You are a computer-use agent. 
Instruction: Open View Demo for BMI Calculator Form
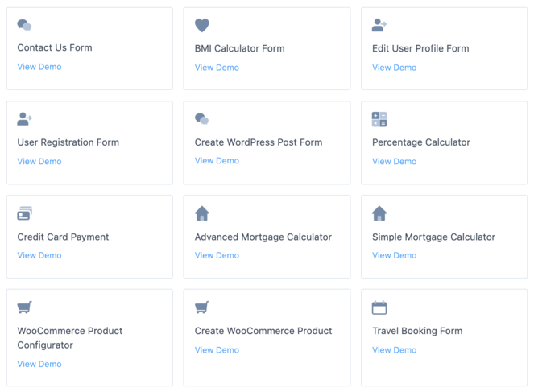pyautogui.click(x=217, y=68)
